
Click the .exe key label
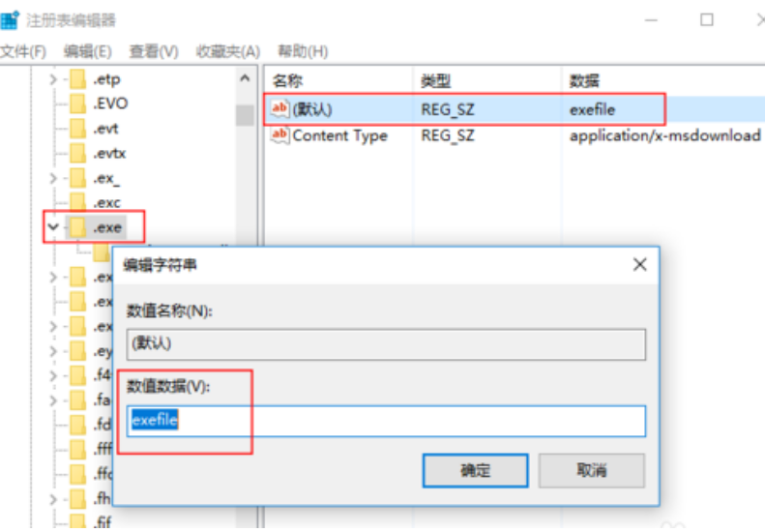coord(107,227)
